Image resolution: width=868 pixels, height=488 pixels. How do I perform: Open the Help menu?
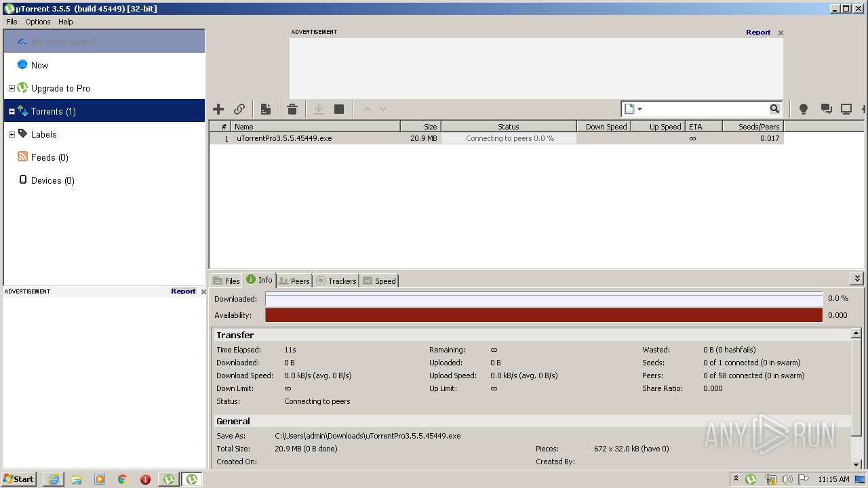[x=65, y=22]
